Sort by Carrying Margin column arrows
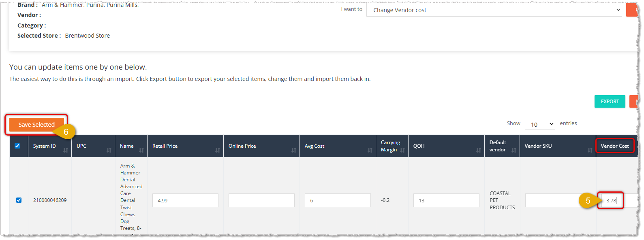The width and height of the screenshot is (644, 240). click(x=402, y=150)
